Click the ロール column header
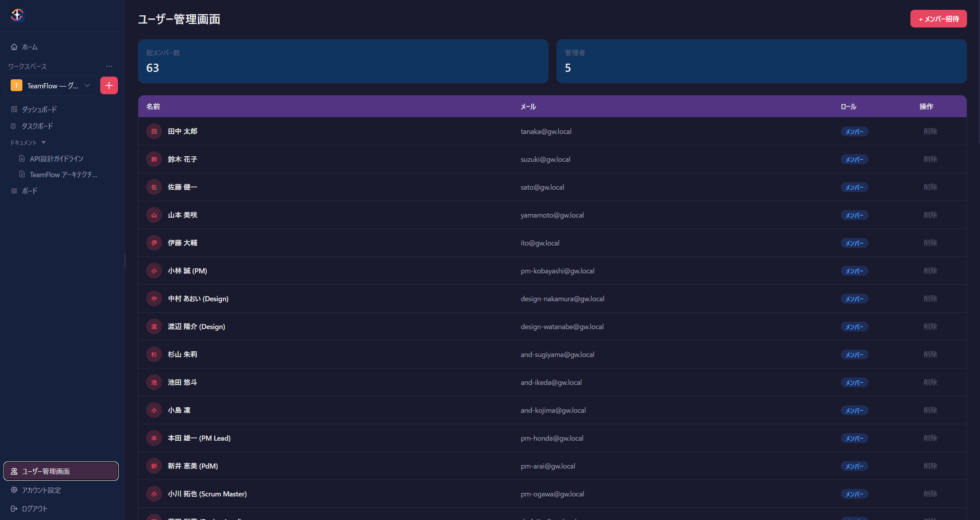The image size is (980, 520). [848, 106]
